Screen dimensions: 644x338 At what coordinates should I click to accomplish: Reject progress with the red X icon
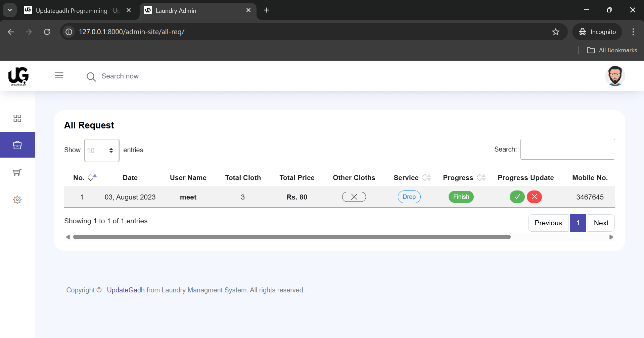pos(534,197)
